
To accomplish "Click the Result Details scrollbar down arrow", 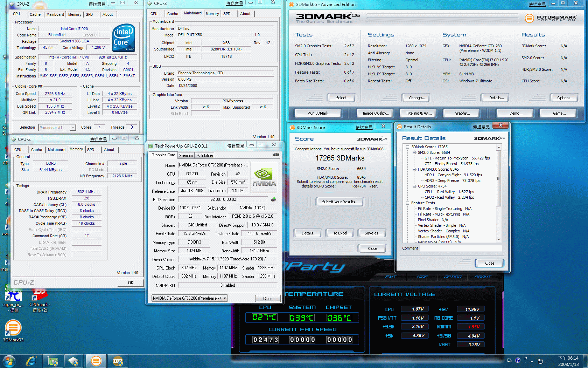I will [498, 240].
